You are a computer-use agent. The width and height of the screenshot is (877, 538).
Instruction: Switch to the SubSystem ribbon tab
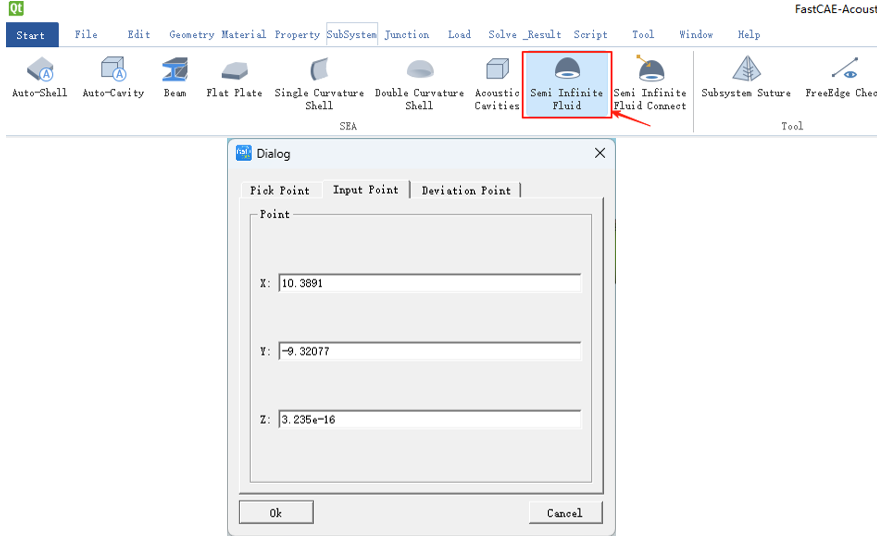click(352, 35)
